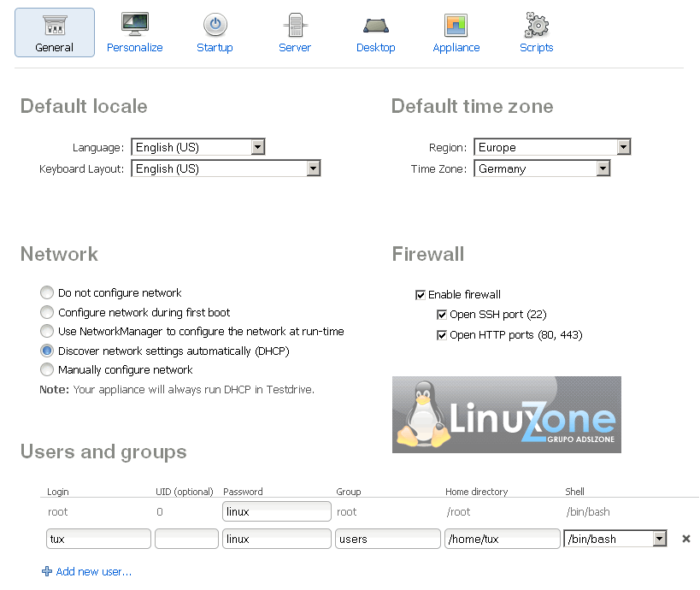Open the Region dropdown showing Europe
700x590 pixels.
click(x=552, y=147)
